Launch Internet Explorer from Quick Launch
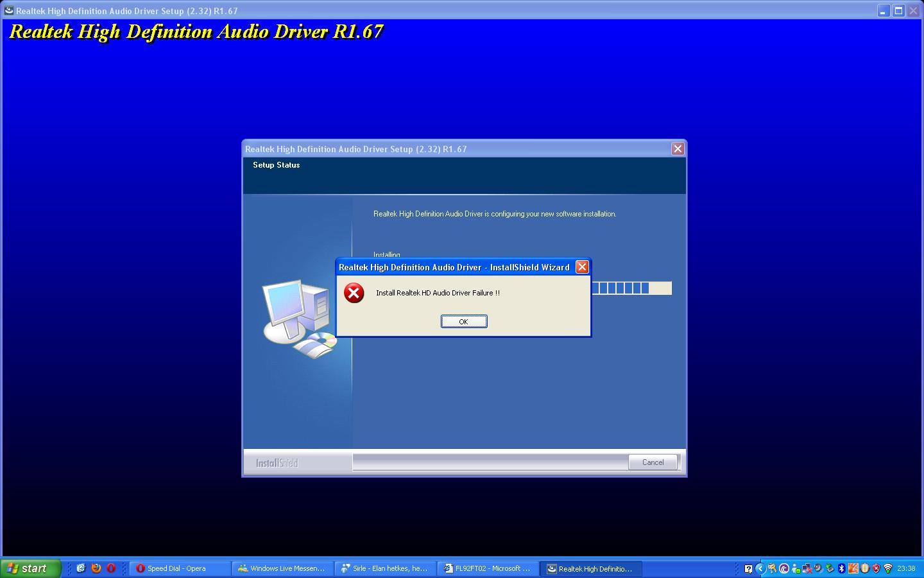 (81, 568)
